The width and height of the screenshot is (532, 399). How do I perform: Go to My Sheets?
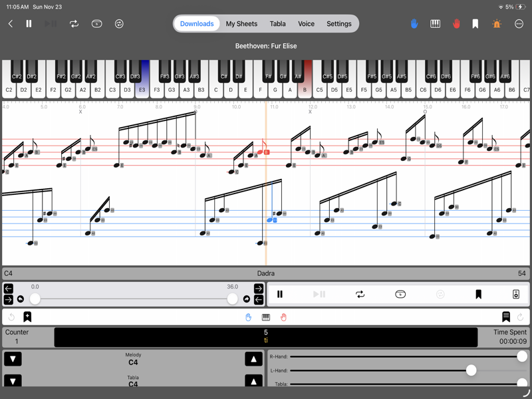(x=241, y=23)
